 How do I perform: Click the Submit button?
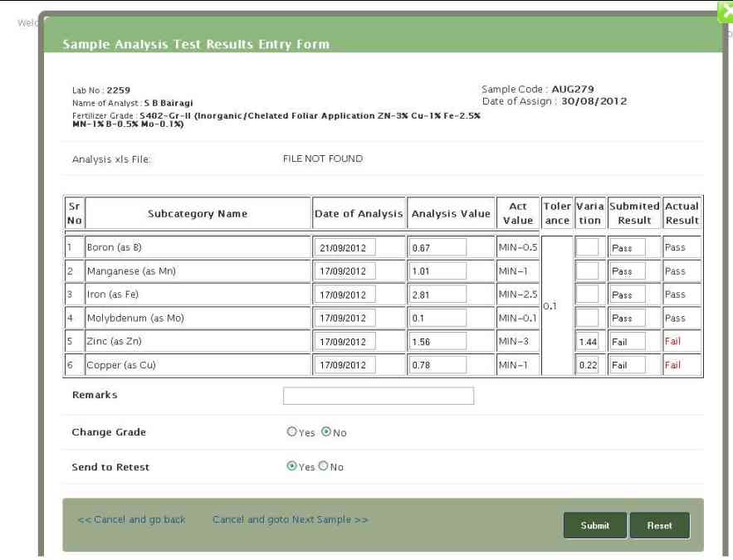coord(594,525)
